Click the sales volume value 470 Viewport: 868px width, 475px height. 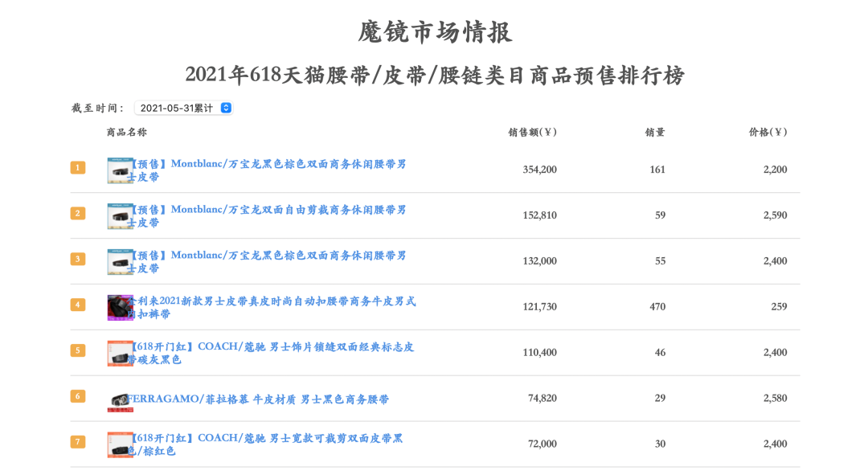click(x=657, y=307)
